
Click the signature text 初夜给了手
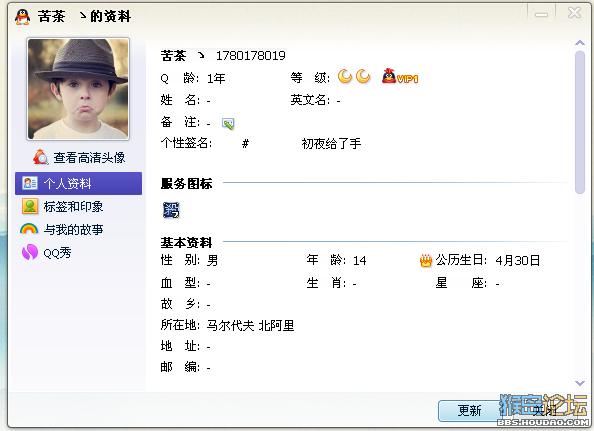(331, 144)
